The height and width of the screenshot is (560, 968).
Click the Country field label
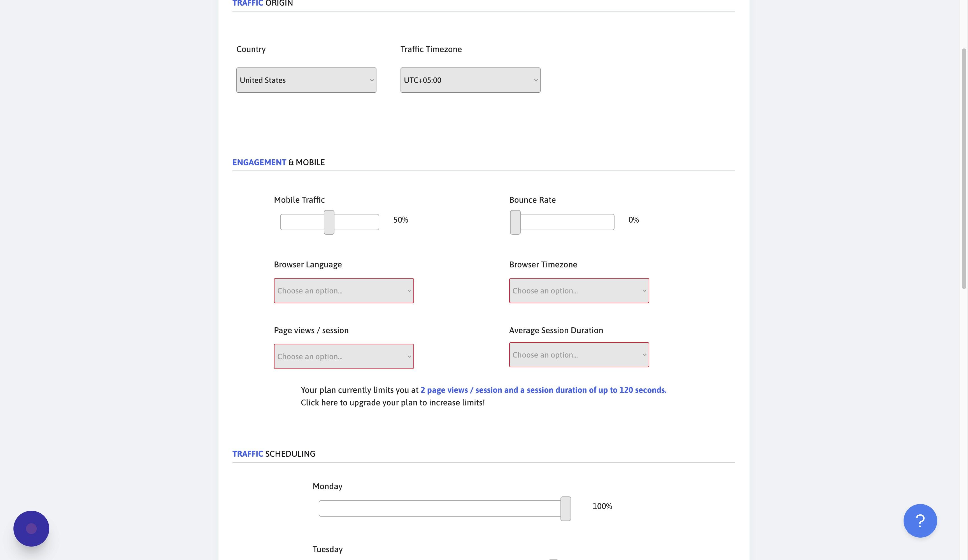(x=251, y=49)
